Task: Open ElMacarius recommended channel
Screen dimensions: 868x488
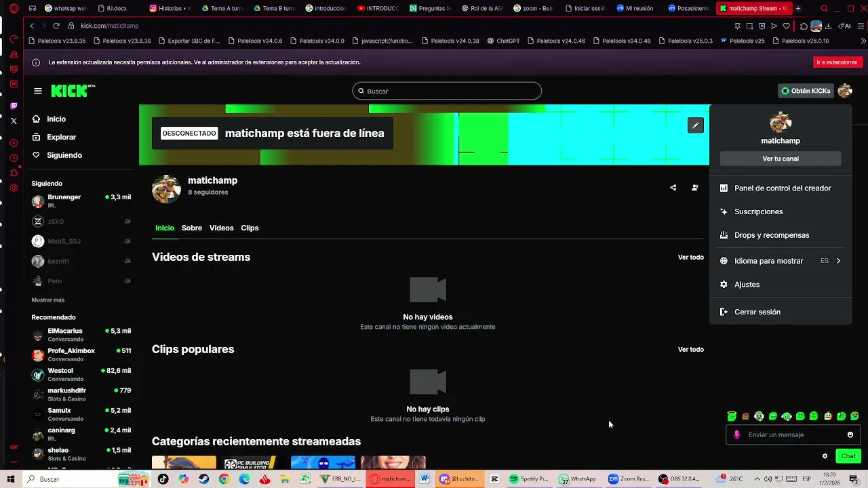Action: pos(81,335)
